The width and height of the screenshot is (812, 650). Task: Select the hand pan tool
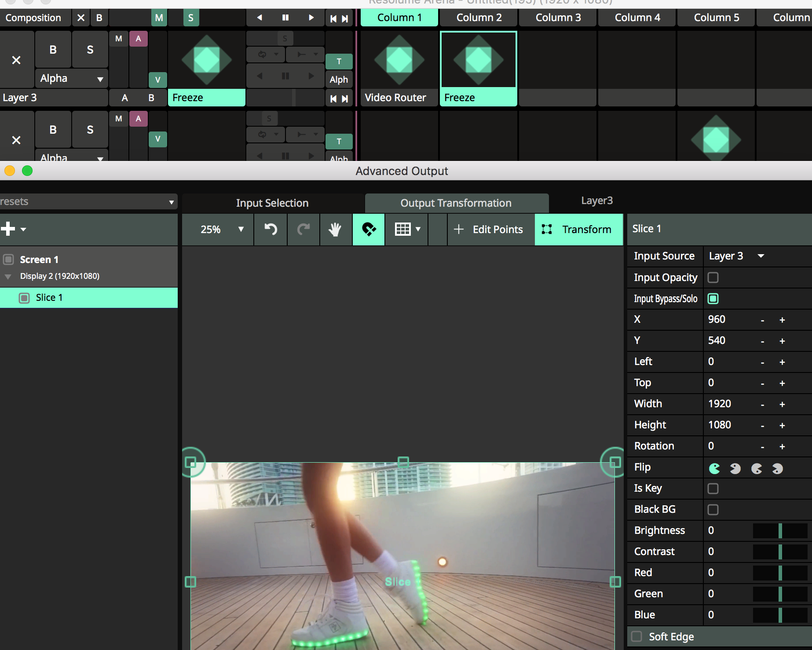(x=335, y=229)
